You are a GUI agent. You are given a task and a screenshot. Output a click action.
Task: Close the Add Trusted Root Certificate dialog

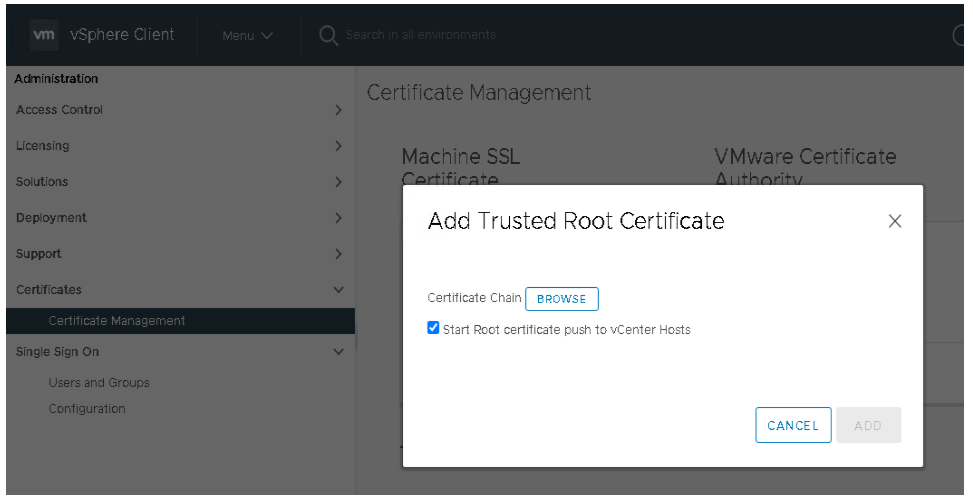click(894, 221)
